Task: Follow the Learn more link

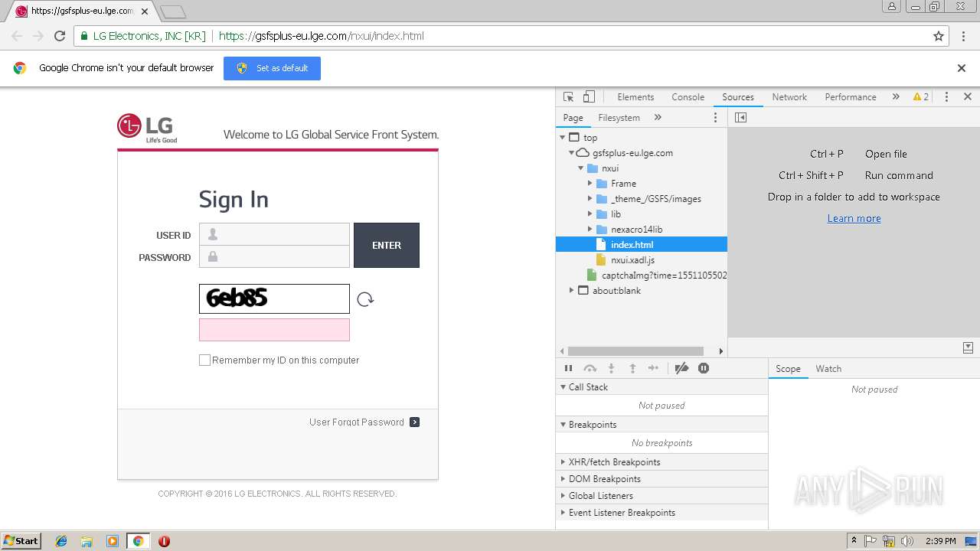Action: [854, 218]
